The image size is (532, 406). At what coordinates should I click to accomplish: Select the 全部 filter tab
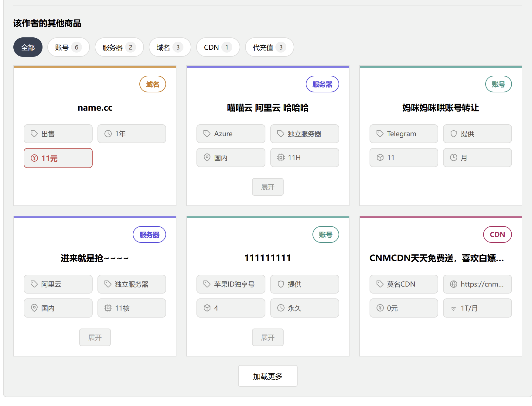coord(28,47)
